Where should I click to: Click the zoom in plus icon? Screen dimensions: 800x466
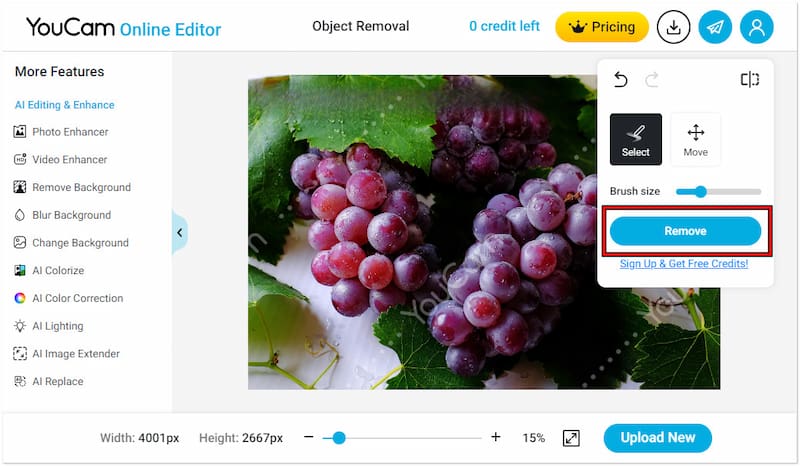[x=496, y=438]
